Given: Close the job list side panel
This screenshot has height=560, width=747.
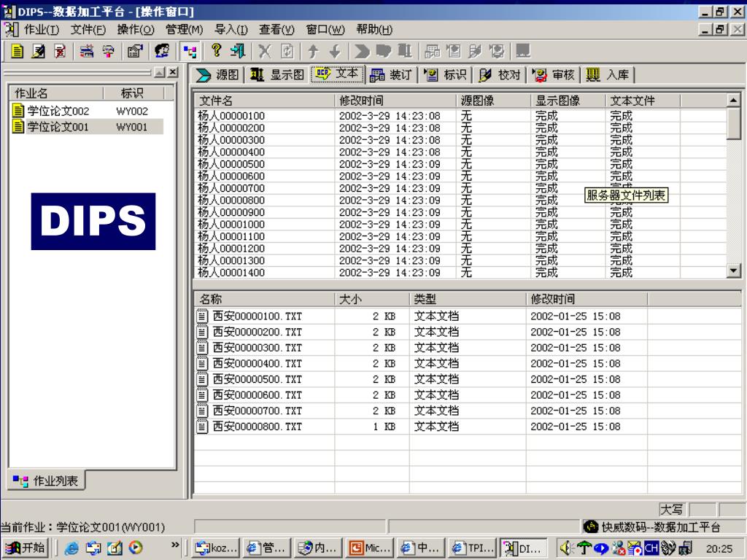Looking at the screenshot, I should coord(173,72).
